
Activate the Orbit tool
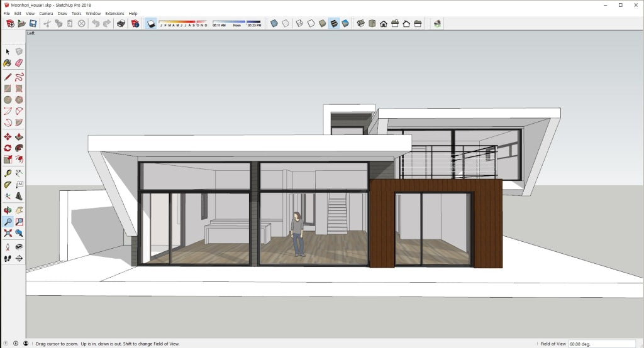tap(8, 210)
